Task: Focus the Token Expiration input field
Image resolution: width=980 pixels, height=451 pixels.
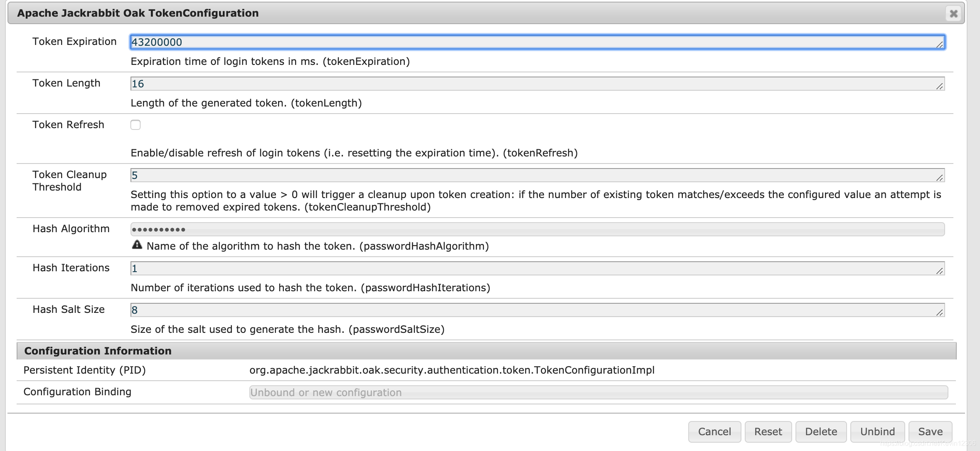Action: coord(537,42)
